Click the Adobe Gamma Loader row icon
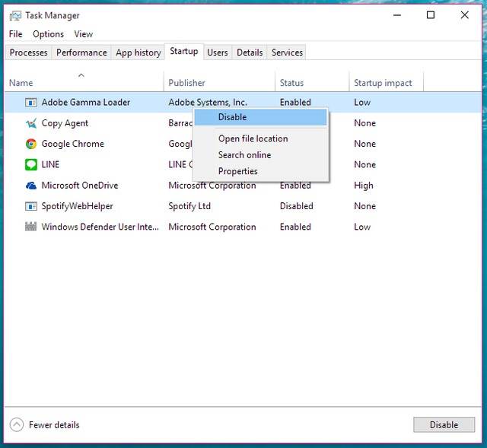 pyautogui.click(x=30, y=103)
